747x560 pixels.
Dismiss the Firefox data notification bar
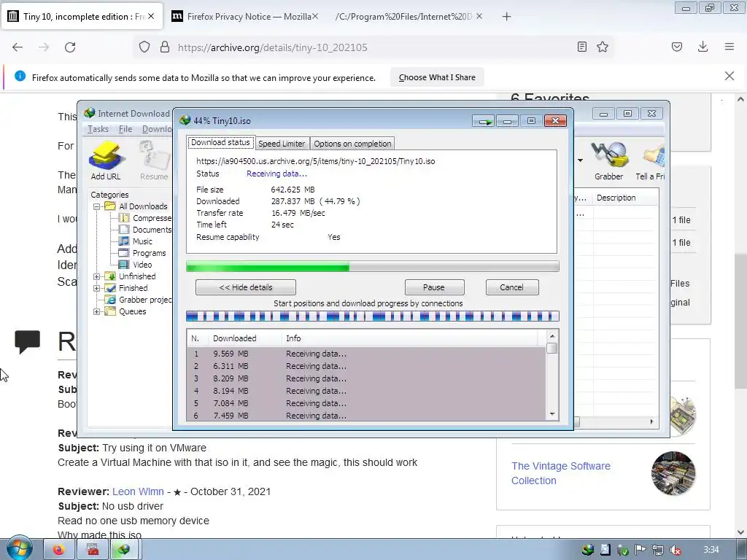coord(729,76)
